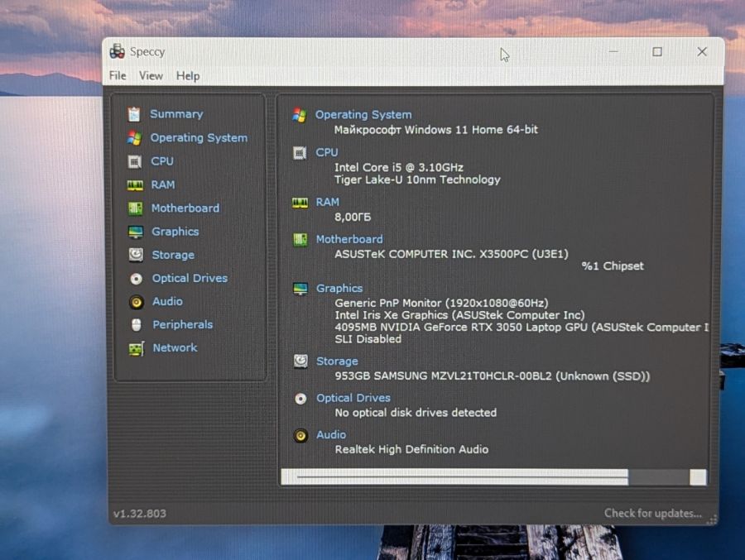Select Peripherals in the sidebar
Image resolution: width=745 pixels, height=560 pixels.
click(x=182, y=324)
